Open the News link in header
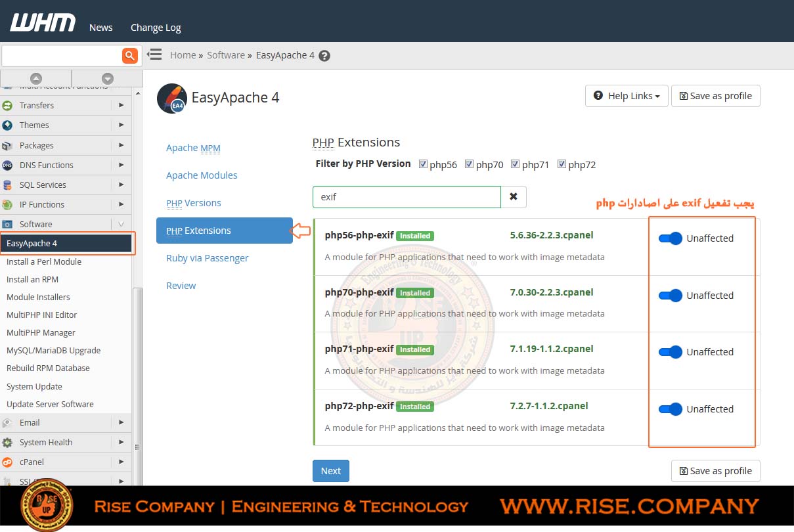The width and height of the screenshot is (794, 532). (101, 28)
